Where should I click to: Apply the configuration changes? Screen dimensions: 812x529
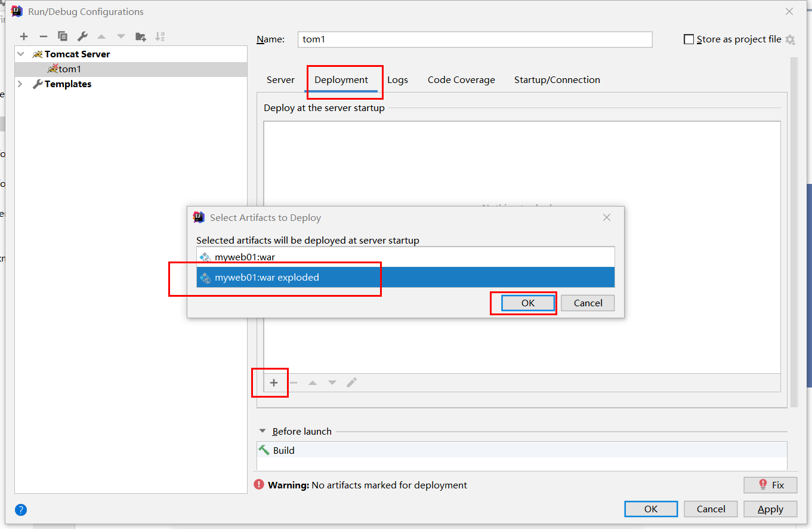pyautogui.click(x=770, y=509)
